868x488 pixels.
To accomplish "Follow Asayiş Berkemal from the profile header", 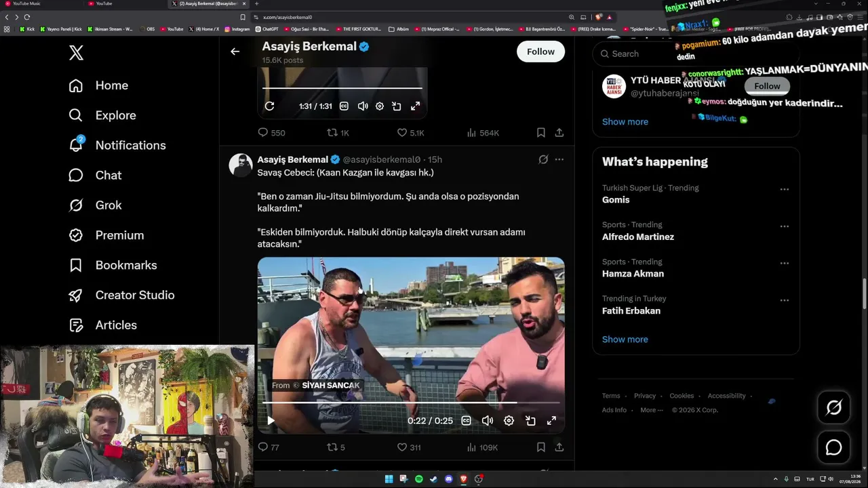I will click(540, 52).
